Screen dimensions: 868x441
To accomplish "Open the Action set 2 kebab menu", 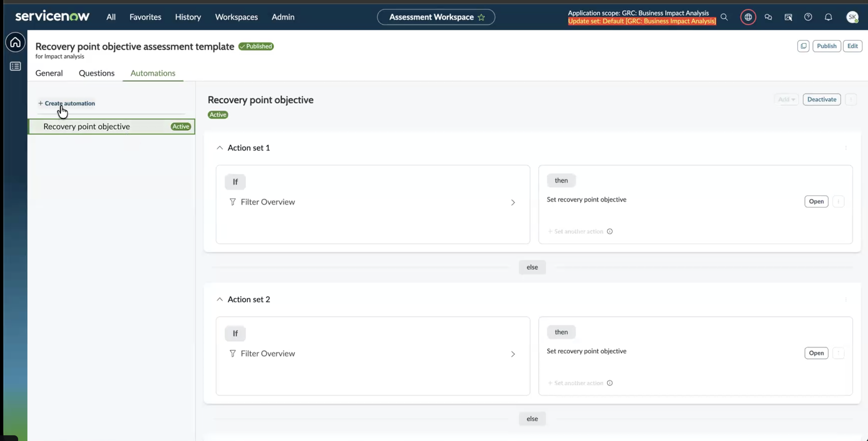I will [846, 299].
